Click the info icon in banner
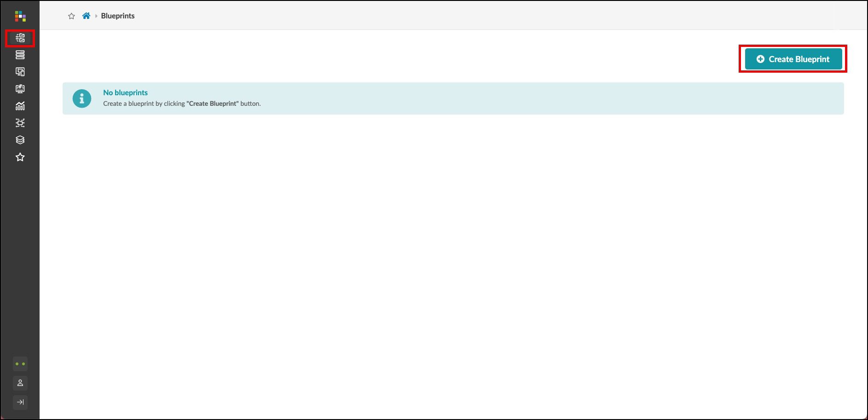The width and height of the screenshot is (868, 420). tap(82, 98)
